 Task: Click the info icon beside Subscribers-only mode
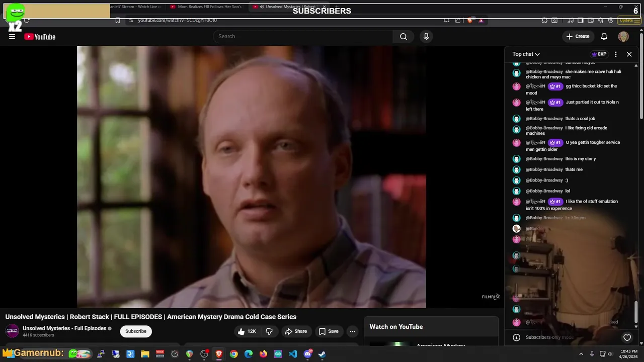516,337
